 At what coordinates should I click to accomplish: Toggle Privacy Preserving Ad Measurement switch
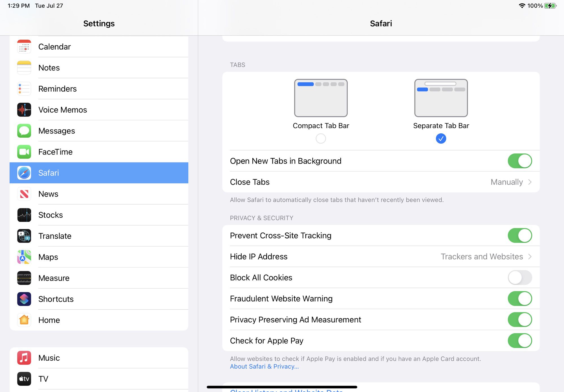(520, 320)
